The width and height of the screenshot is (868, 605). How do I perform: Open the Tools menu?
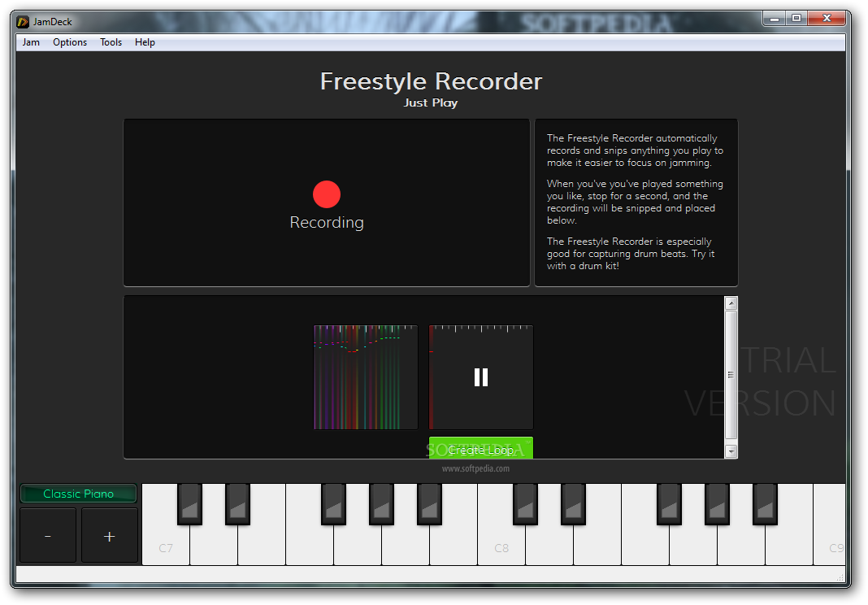pos(111,42)
